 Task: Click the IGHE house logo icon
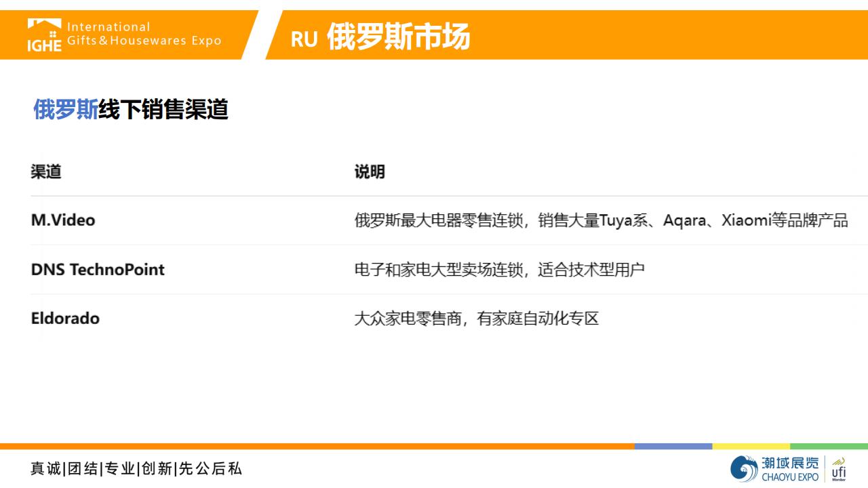45,35
